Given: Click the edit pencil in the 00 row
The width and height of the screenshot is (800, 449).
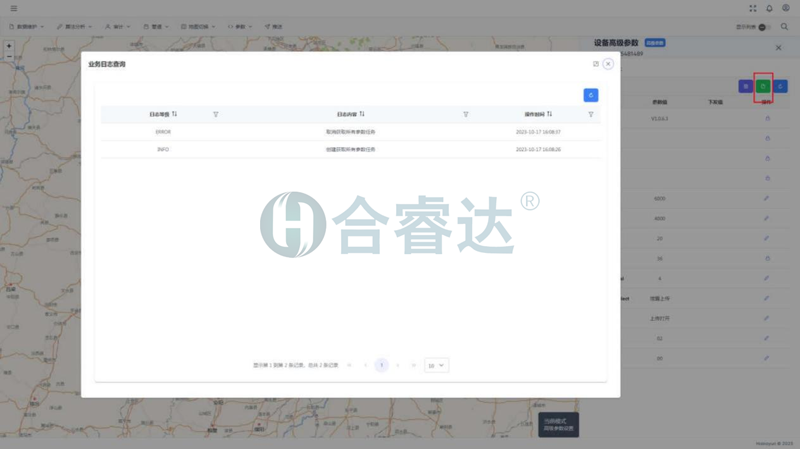Looking at the screenshot, I should 766,358.
